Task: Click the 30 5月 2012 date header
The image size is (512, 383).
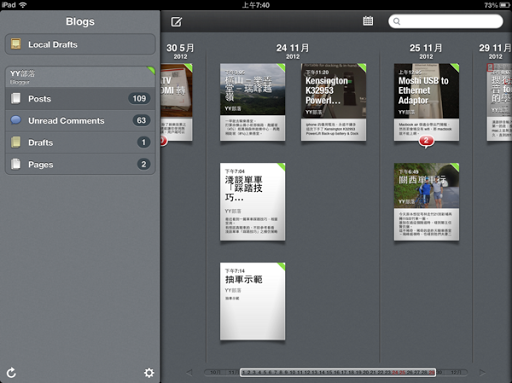Action: tap(180, 51)
